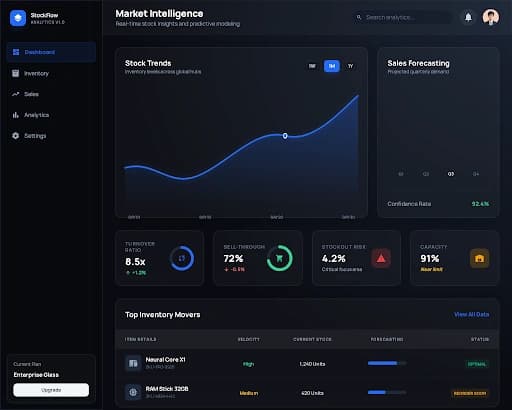
Task: Click the '1,240 Units' stock value
Action: tap(312, 364)
